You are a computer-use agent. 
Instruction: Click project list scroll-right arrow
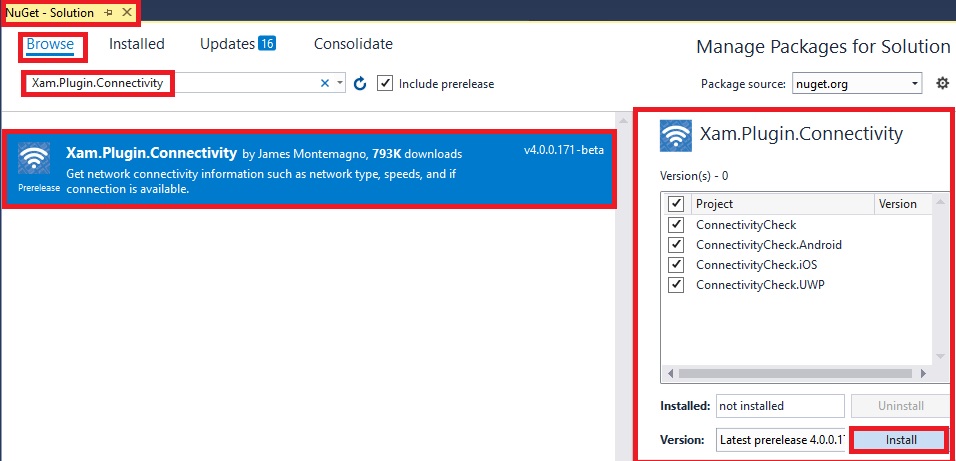(922, 373)
